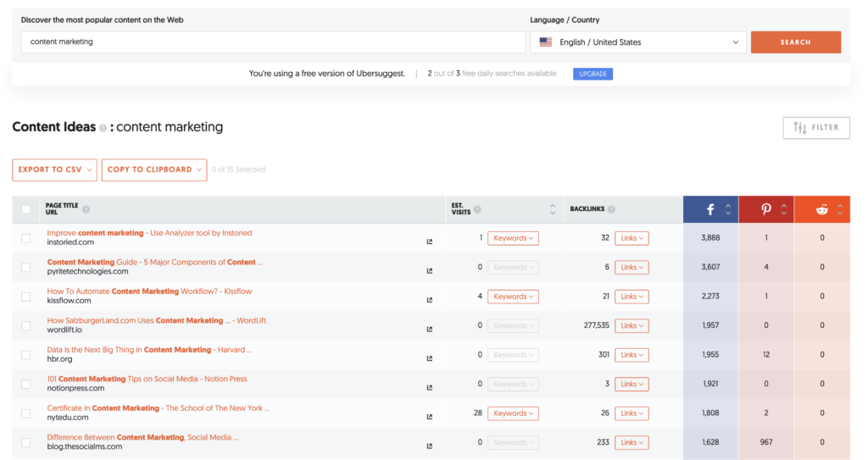868x460 pixels.
Task: Open hbr.org external link icon
Action: tap(430, 358)
